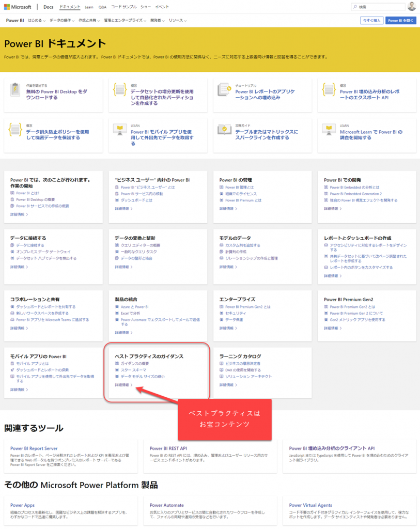
Task: Click the Power BI モバイル アプリ Learn card icon
Action: click(120, 130)
